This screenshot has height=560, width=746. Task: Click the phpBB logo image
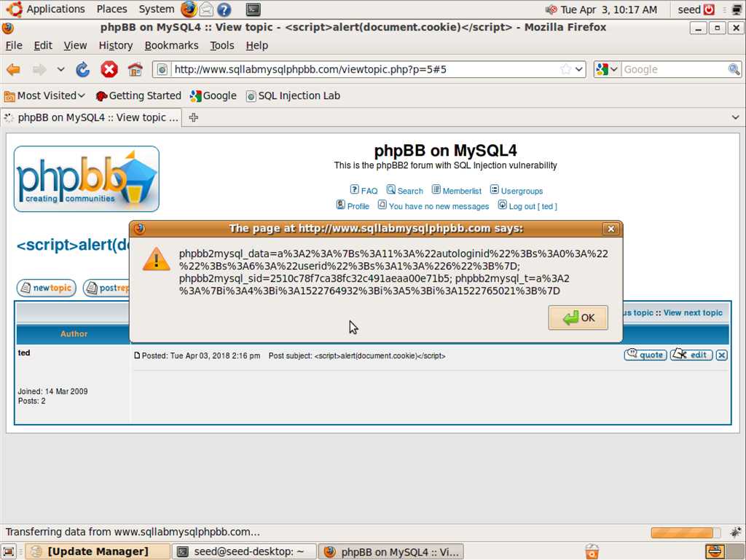(87, 178)
